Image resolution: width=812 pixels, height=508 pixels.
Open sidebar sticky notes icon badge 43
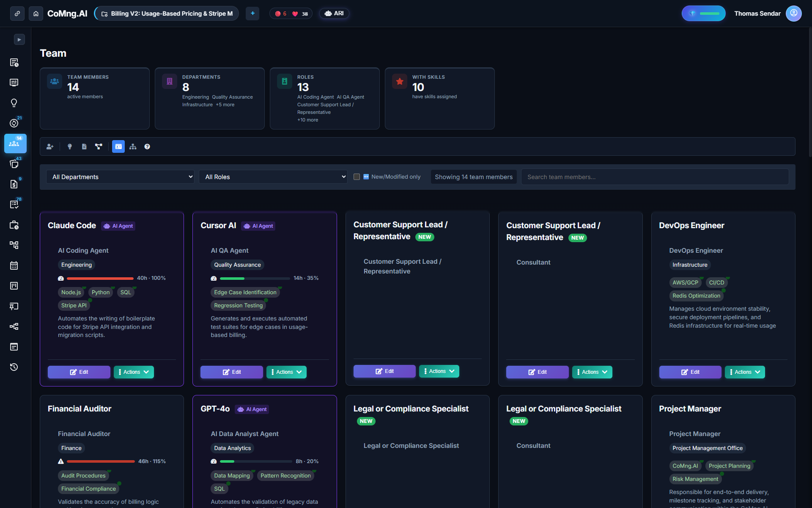pos(14,164)
